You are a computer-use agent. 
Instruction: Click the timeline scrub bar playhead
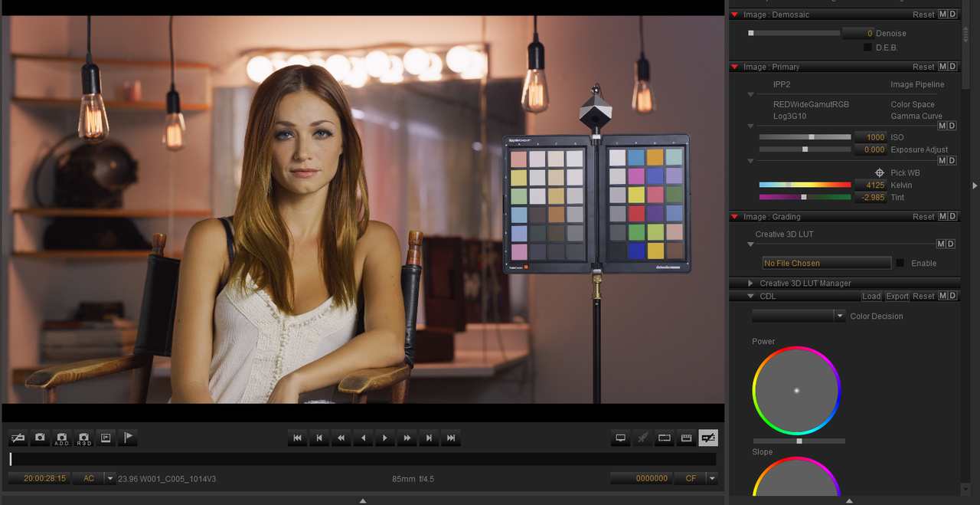click(11, 459)
